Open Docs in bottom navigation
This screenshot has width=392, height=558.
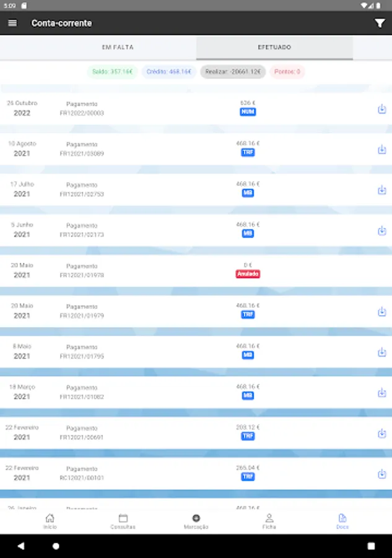click(x=342, y=521)
